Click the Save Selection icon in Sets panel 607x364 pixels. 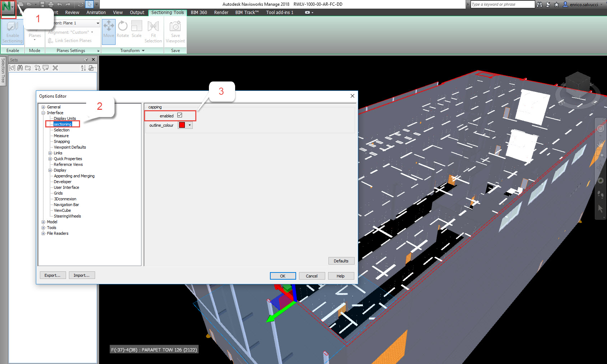point(12,68)
